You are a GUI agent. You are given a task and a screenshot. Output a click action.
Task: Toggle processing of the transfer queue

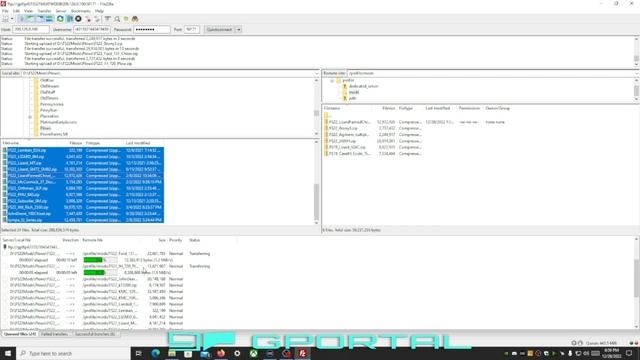click(x=69, y=19)
